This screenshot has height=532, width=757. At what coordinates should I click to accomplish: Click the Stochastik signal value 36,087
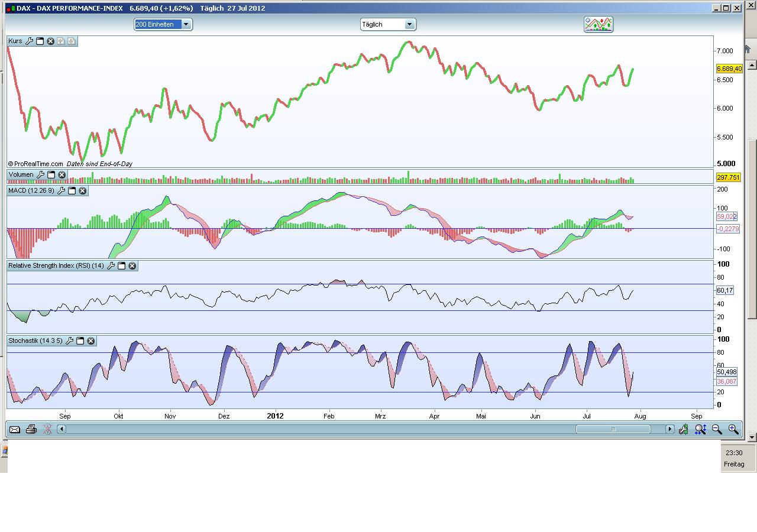[x=727, y=381]
